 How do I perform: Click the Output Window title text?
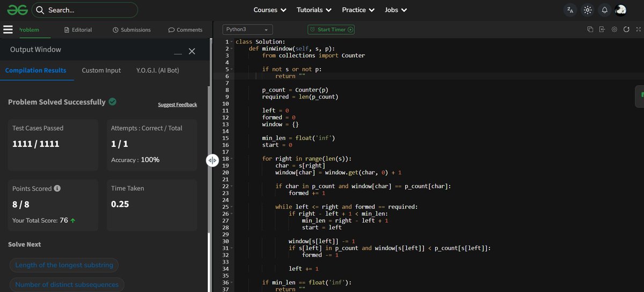[35, 49]
